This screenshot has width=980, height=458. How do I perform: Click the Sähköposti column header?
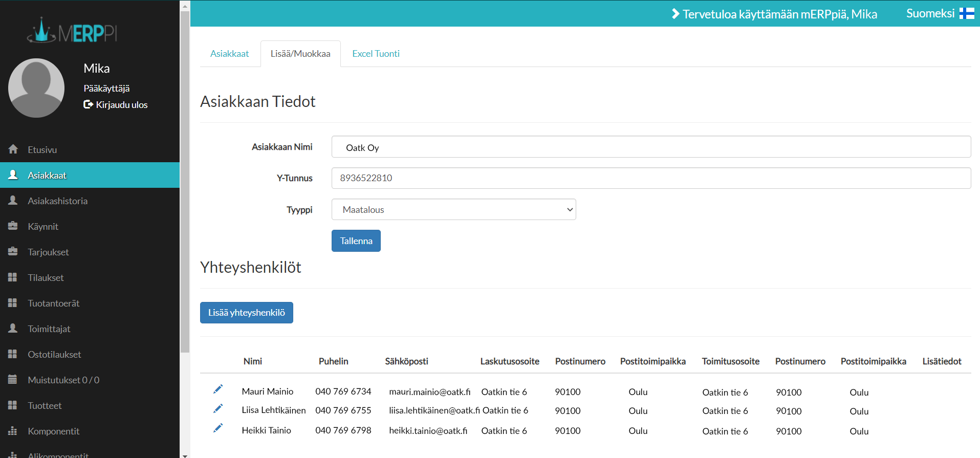[407, 361]
